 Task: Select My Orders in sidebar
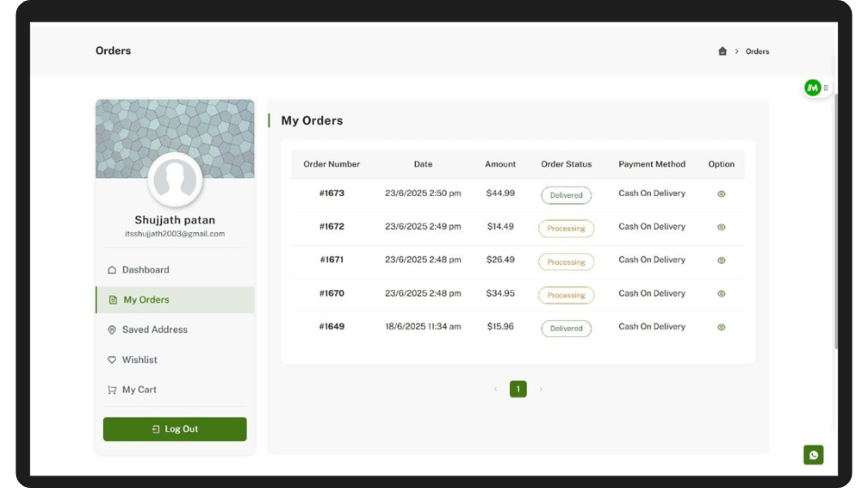(175, 300)
